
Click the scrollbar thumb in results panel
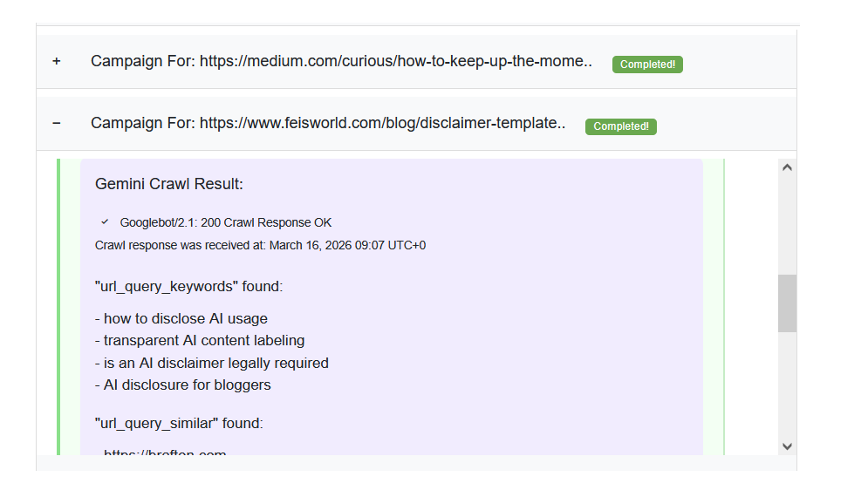tap(787, 303)
